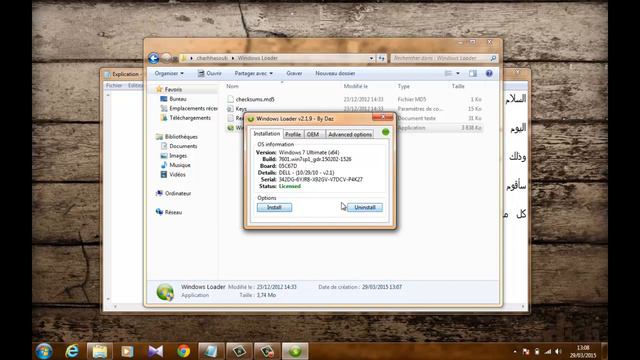This screenshot has height=360, width=640.
Task: Open Fichier menu in the Explication window
Action: (114, 86)
